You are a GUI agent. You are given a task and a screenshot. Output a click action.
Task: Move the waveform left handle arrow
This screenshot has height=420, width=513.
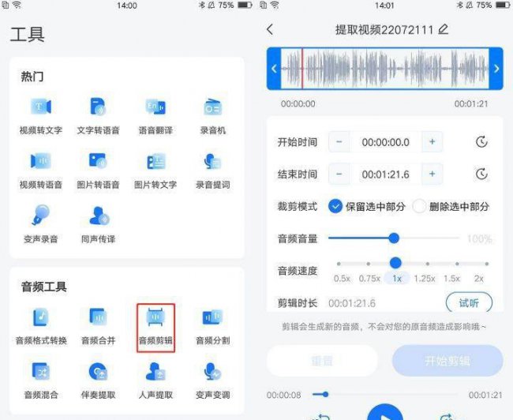pyautogui.click(x=274, y=69)
